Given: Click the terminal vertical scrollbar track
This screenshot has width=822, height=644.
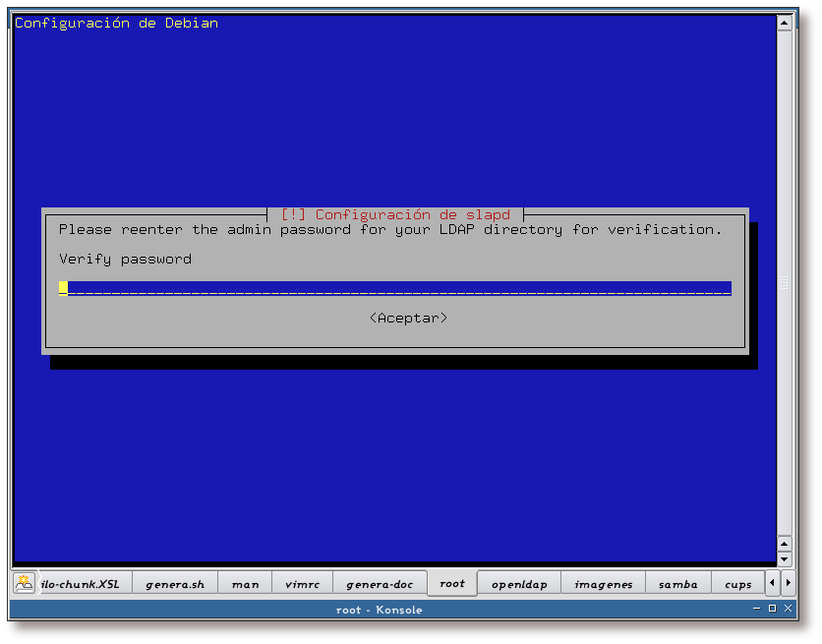Looking at the screenshot, I should (x=784, y=285).
